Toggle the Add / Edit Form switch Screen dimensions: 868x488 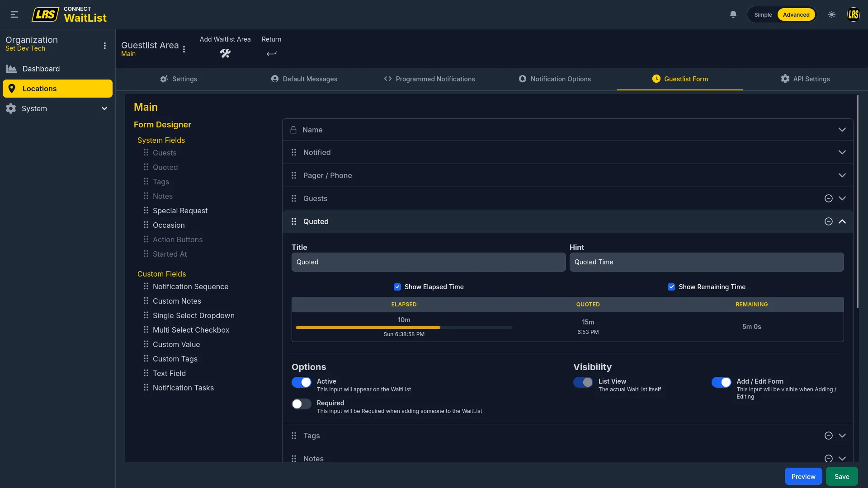click(x=722, y=382)
